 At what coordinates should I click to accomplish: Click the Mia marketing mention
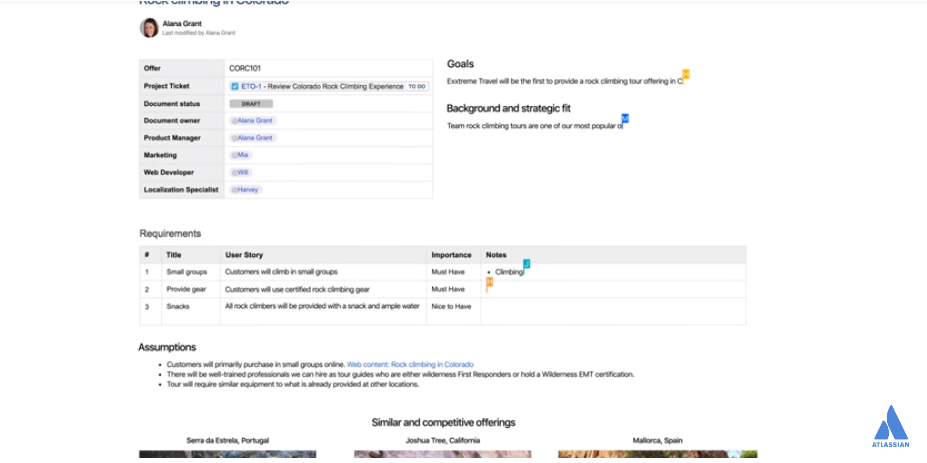click(241, 155)
